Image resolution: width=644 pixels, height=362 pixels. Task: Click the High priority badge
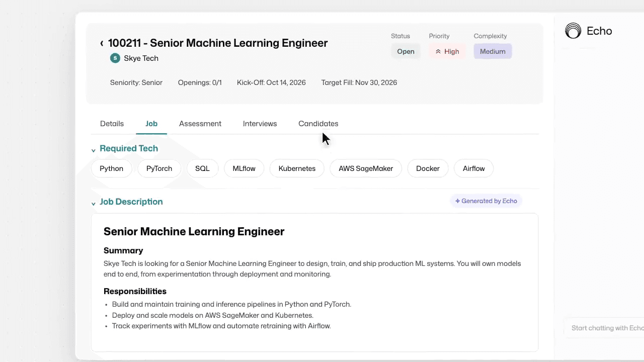[447, 51]
